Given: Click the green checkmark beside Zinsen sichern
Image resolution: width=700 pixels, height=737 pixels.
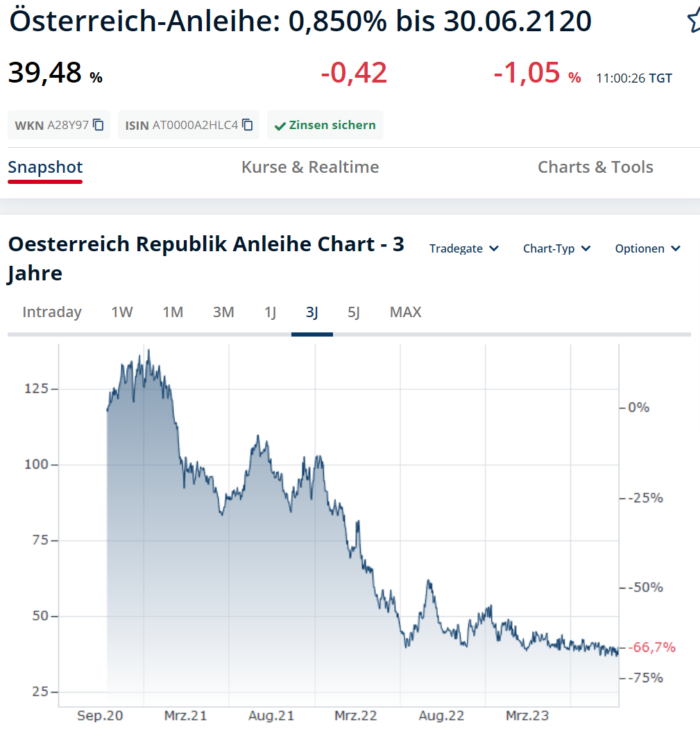Looking at the screenshot, I should [280, 126].
